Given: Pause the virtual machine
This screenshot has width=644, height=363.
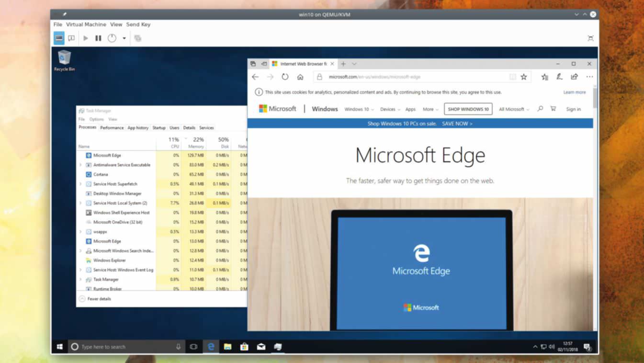Looking at the screenshot, I should [x=98, y=38].
